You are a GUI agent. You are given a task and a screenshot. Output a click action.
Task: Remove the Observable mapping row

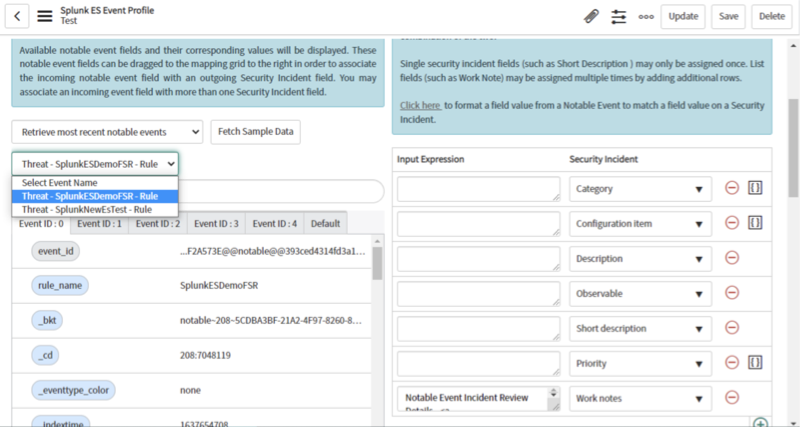click(x=732, y=293)
